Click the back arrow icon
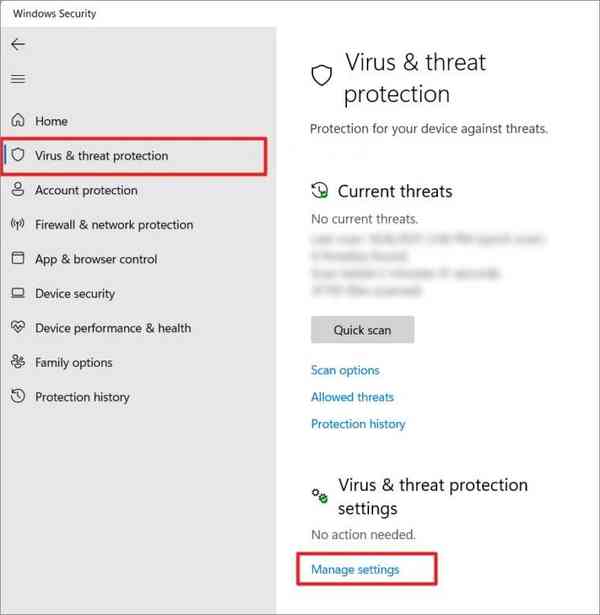Viewport: 600px width, 615px height. tap(18, 45)
